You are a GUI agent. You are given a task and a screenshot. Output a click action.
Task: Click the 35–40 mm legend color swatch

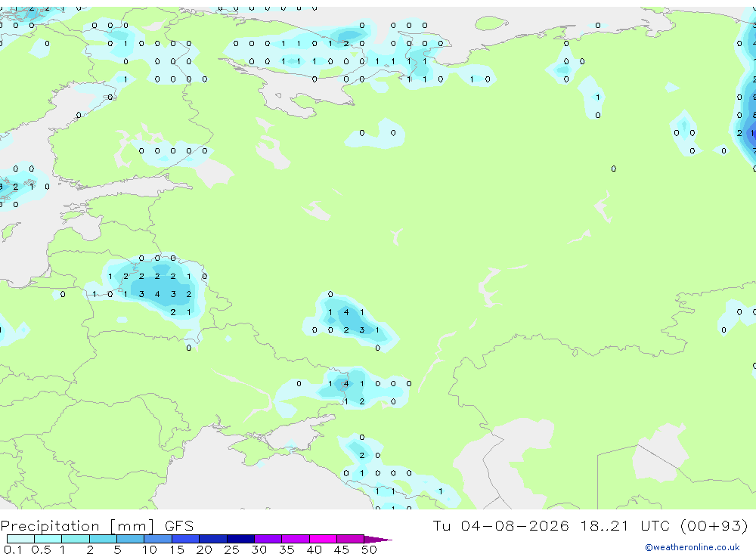tap(296, 539)
